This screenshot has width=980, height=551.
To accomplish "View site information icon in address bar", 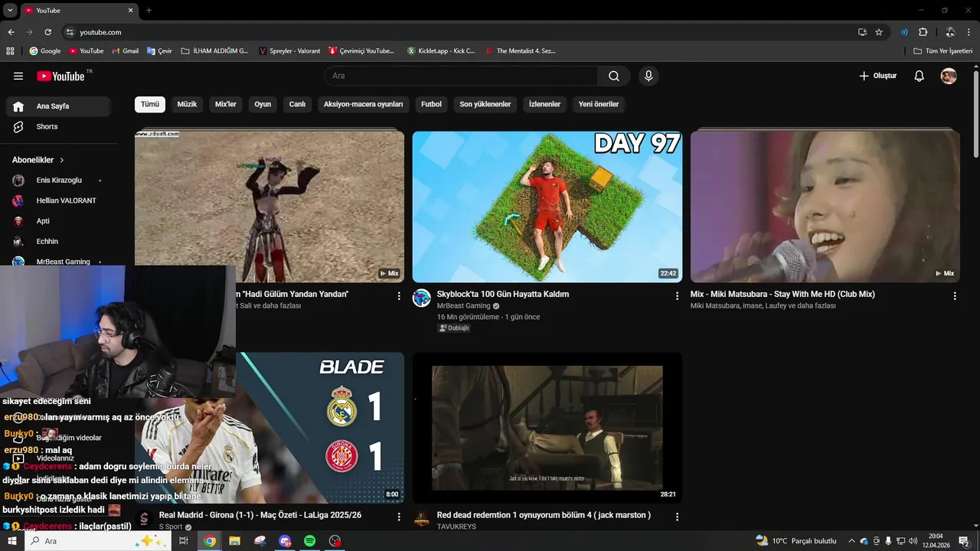I will (x=70, y=32).
